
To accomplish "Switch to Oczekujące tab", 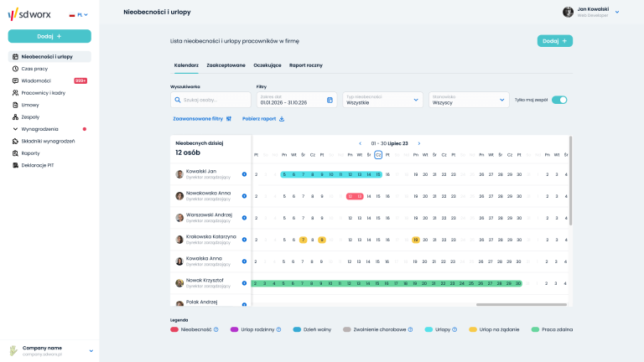I will click(x=267, y=65).
